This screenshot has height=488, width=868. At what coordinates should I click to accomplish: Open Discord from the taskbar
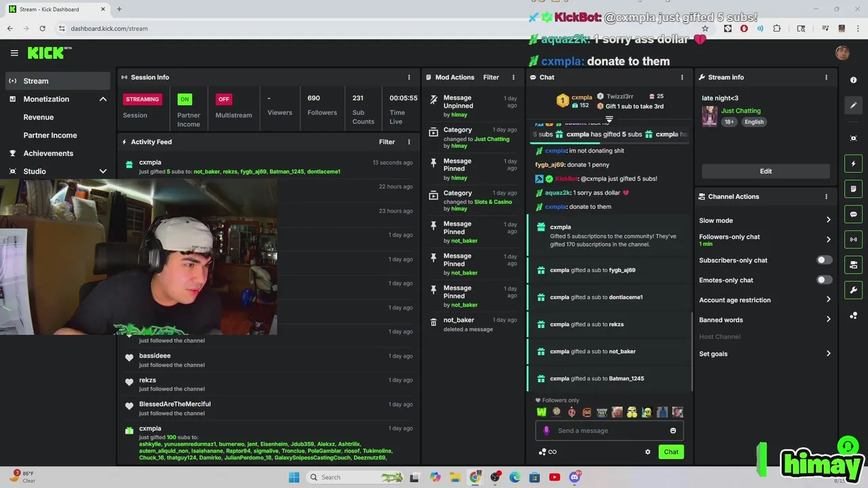(574, 477)
